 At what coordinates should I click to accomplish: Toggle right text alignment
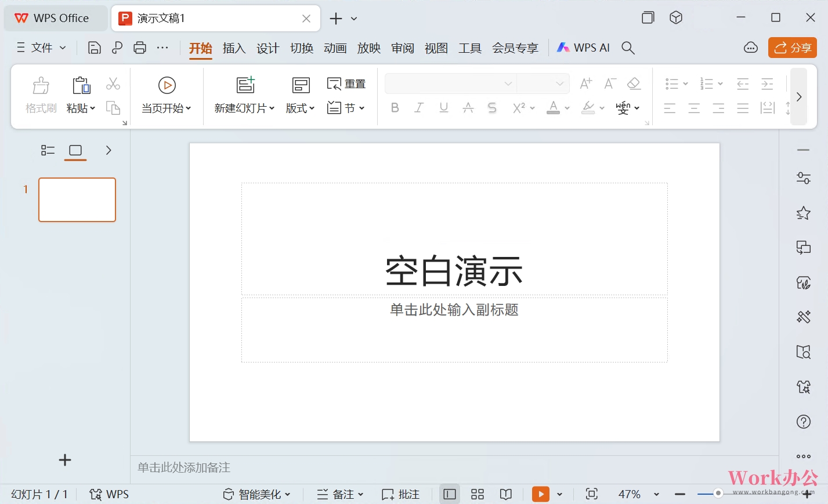point(718,108)
